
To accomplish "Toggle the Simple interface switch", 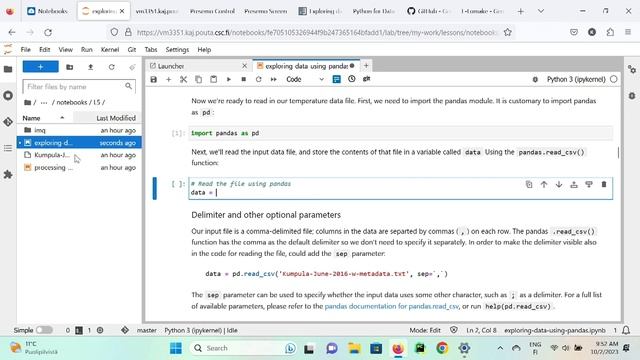I will [x=44, y=330].
